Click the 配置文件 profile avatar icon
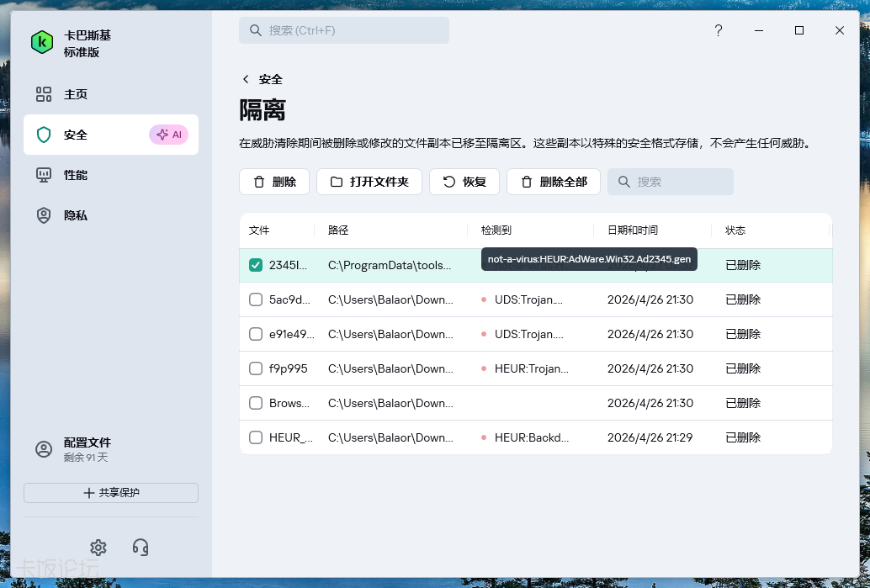Screen dimensions: 870x588 point(44,449)
